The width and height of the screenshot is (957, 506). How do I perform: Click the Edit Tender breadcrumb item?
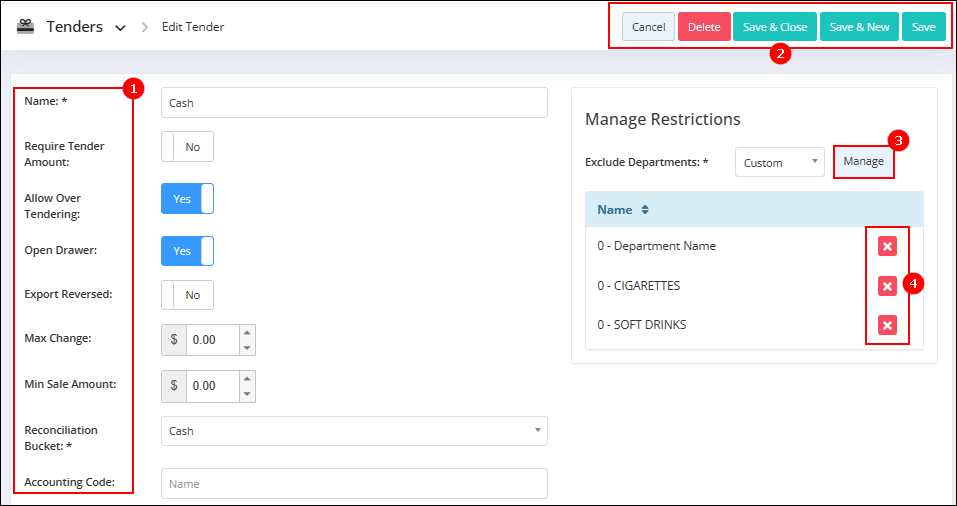click(x=193, y=27)
